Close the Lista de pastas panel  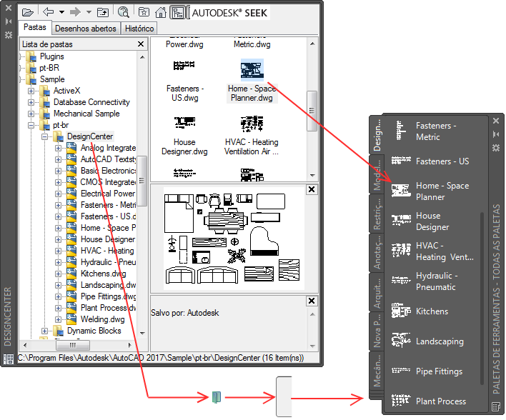click(141, 44)
